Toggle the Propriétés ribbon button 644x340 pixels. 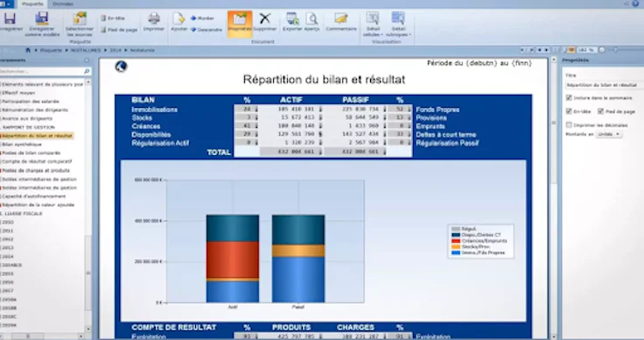tap(240, 24)
